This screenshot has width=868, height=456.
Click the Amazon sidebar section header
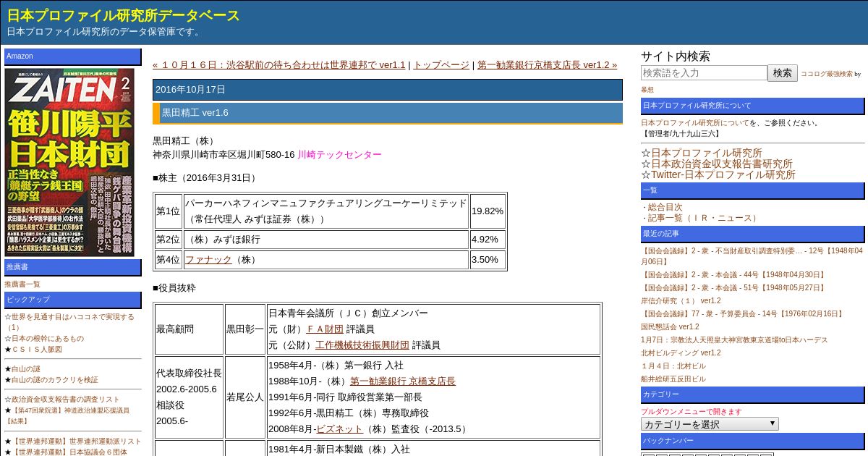tap(73, 56)
